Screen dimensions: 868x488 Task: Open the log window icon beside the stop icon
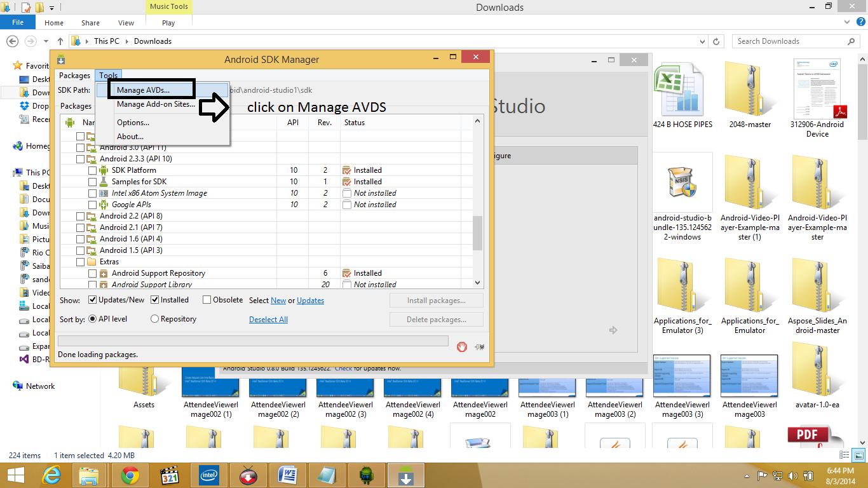(x=479, y=346)
